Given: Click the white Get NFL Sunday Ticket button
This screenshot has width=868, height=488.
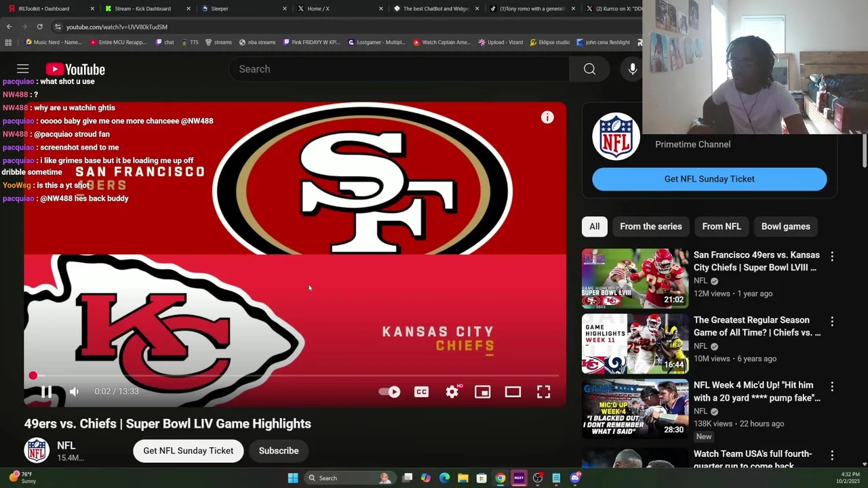Looking at the screenshot, I should click(188, 451).
